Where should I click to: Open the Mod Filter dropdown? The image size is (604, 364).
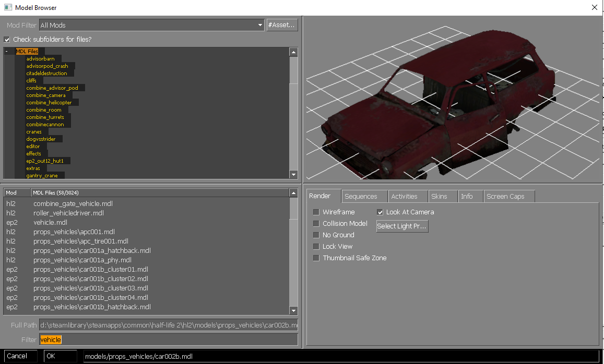click(151, 25)
